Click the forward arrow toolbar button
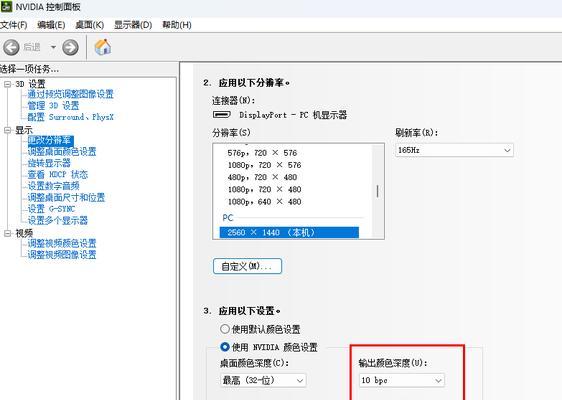This screenshot has height=400, width=562. [x=70, y=47]
